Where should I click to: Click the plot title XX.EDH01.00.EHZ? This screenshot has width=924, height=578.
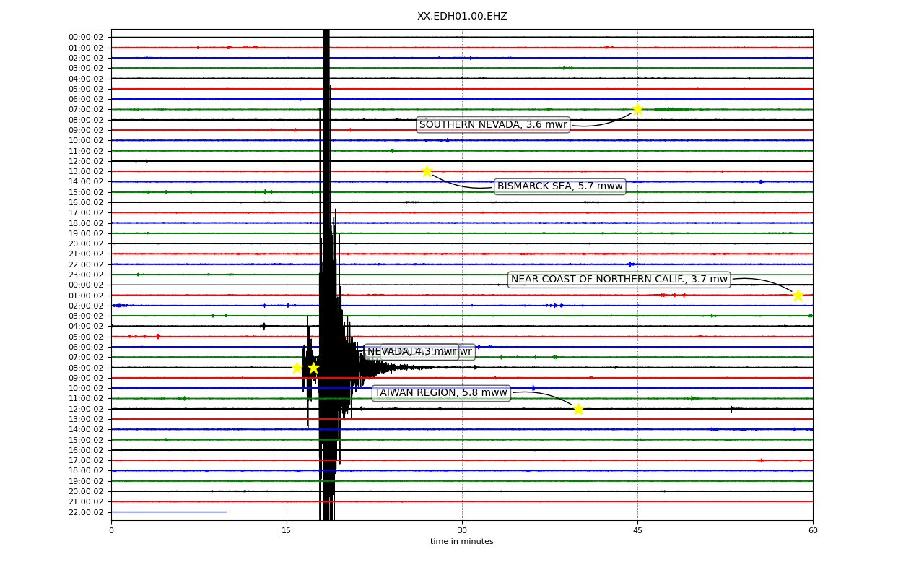point(462,16)
